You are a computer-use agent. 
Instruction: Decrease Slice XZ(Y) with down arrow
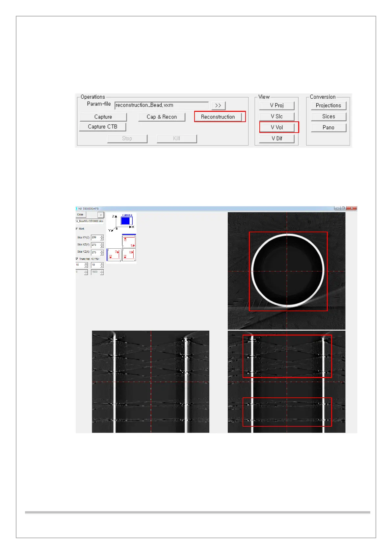(102, 246)
